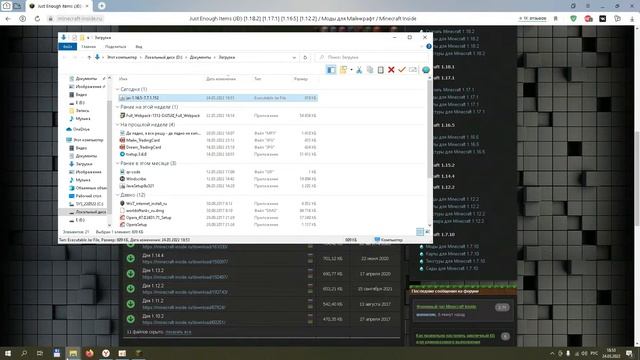Click the red X delete icon
640x360 pixels.
(391, 70)
